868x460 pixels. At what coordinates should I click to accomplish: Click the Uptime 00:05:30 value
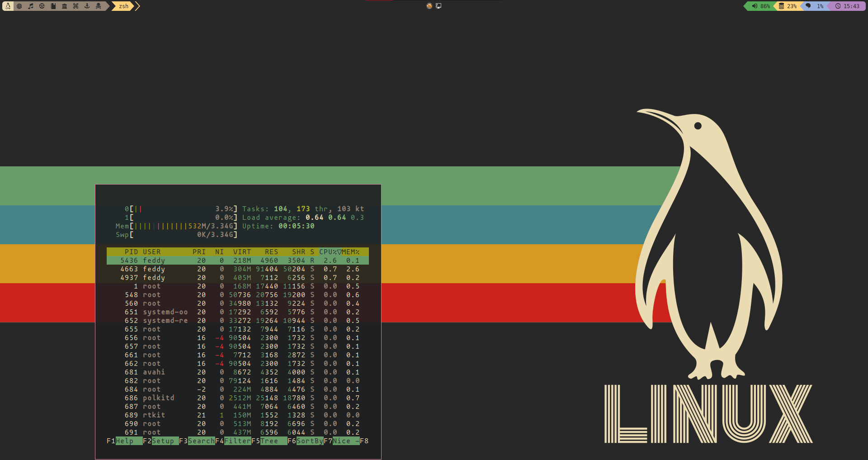tap(297, 226)
